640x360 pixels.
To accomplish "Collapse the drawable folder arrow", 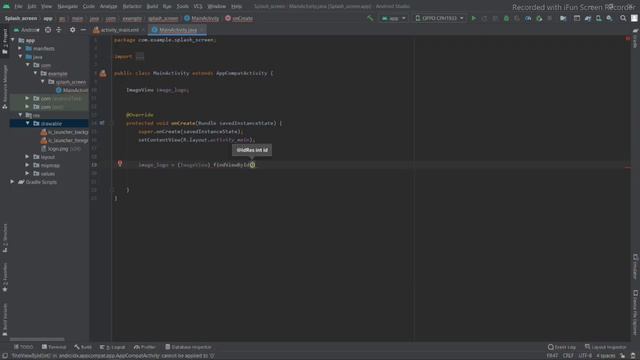I will point(28,123).
